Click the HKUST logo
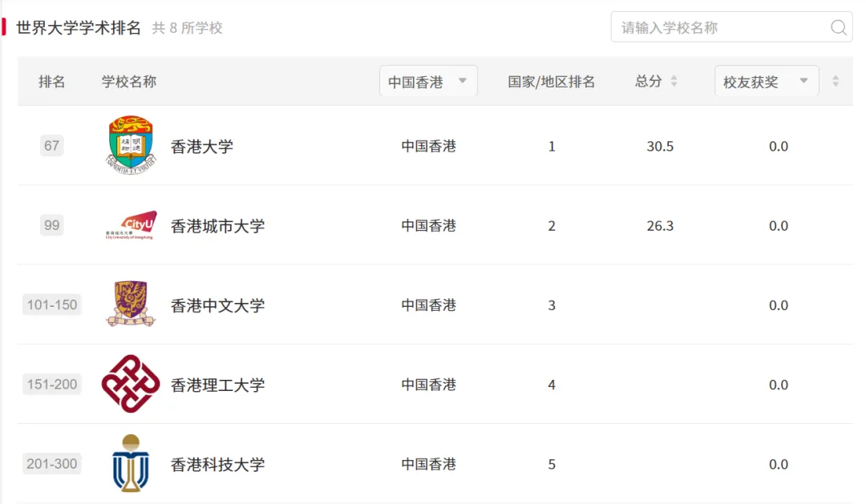 (130, 463)
